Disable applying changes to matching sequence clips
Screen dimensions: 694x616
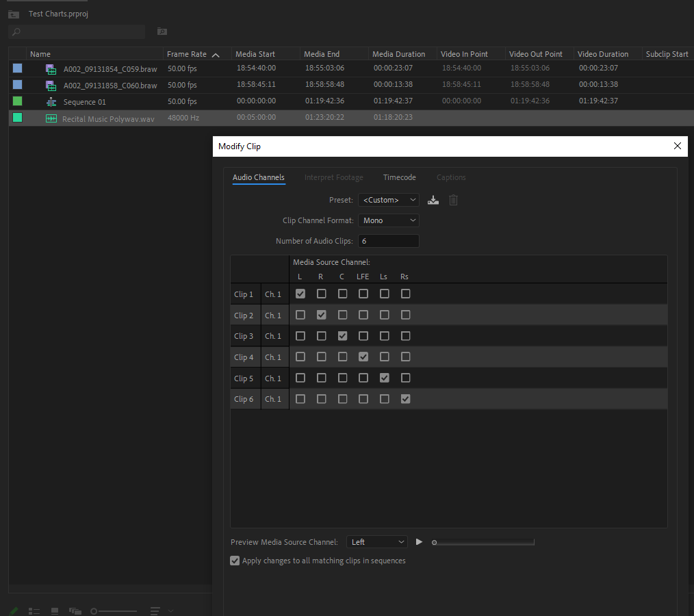point(235,560)
